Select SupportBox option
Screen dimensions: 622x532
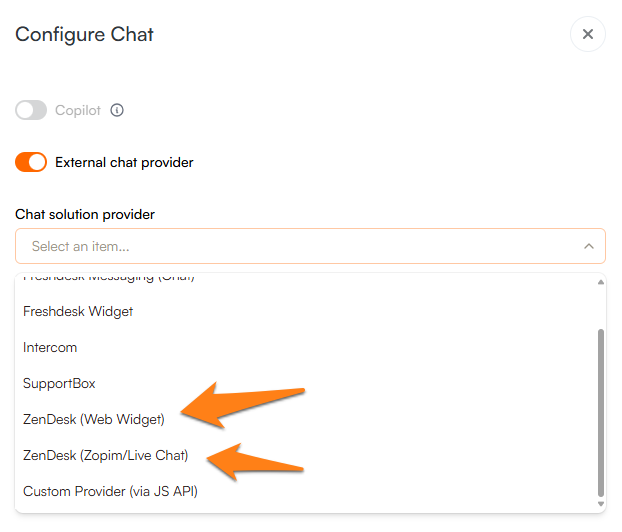(x=59, y=383)
